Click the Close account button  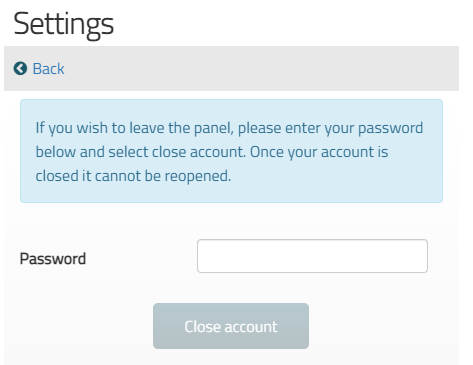231,326
